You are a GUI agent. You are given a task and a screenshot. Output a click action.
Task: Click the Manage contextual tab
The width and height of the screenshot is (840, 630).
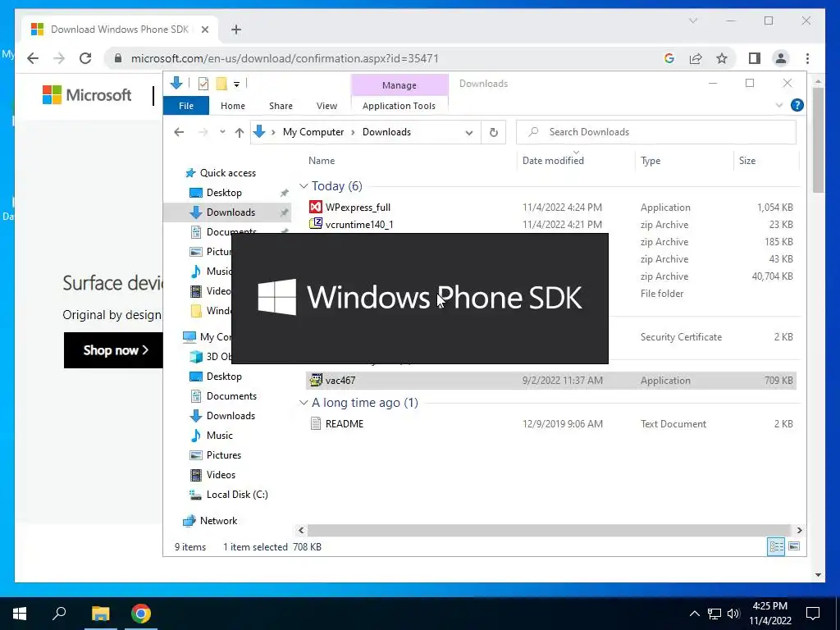point(399,85)
